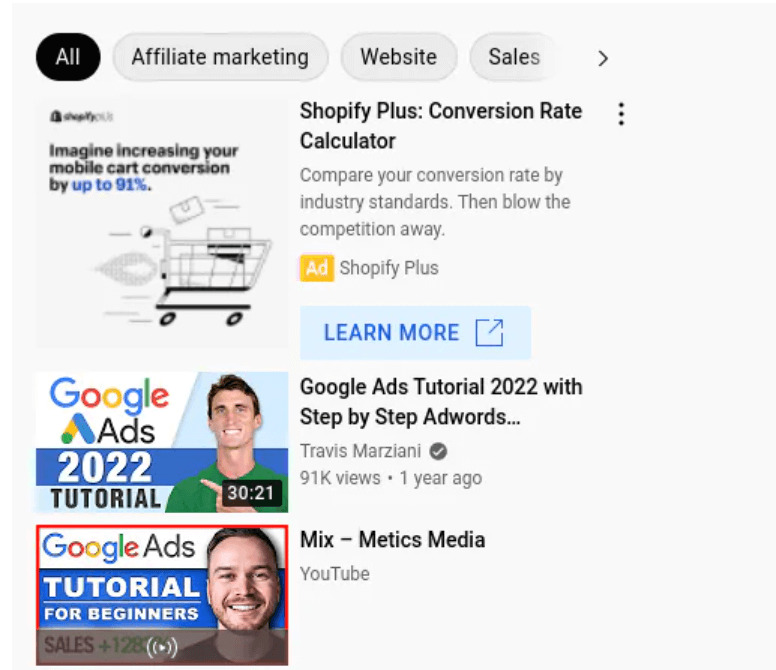Viewport: 776px width, 670px height.
Task: Open Shopify Plus: Conversion Rate Calculator title
Action: (x=441, y=126)
